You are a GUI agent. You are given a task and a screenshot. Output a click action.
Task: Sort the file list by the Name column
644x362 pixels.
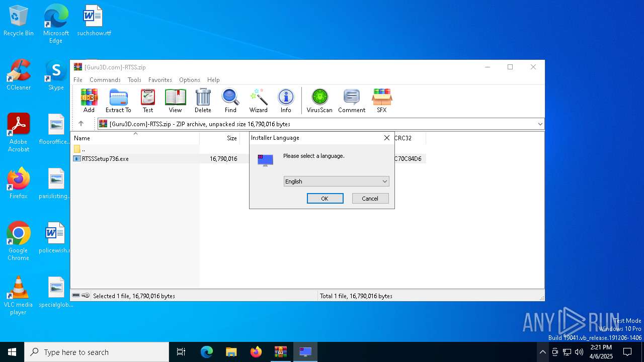(x=135, y=138)
